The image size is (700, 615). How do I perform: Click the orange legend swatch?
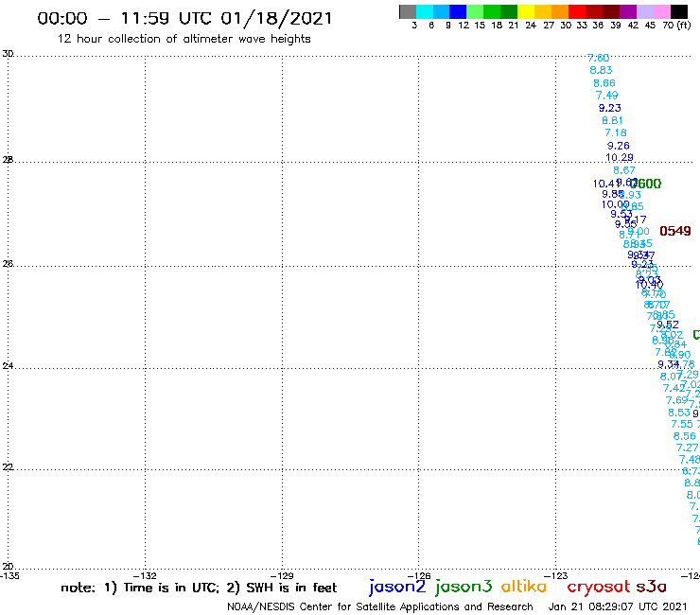[x=560, y=11]
